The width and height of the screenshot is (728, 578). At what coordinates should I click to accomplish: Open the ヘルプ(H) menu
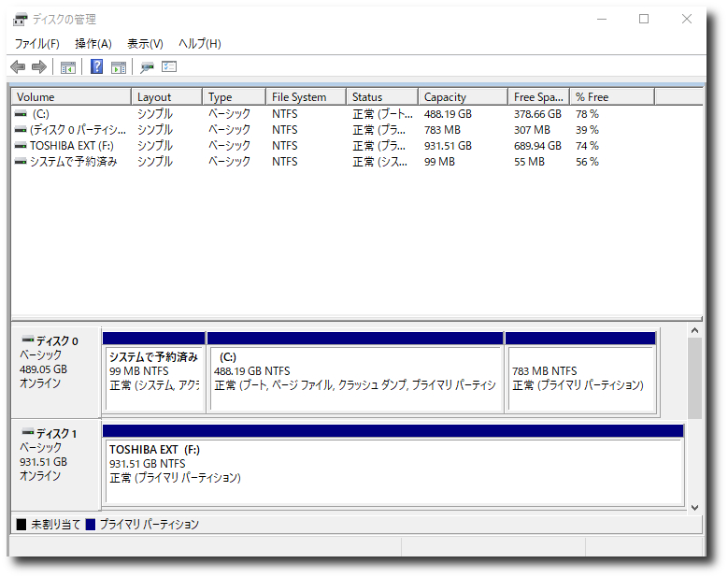[x=199, y=44]
